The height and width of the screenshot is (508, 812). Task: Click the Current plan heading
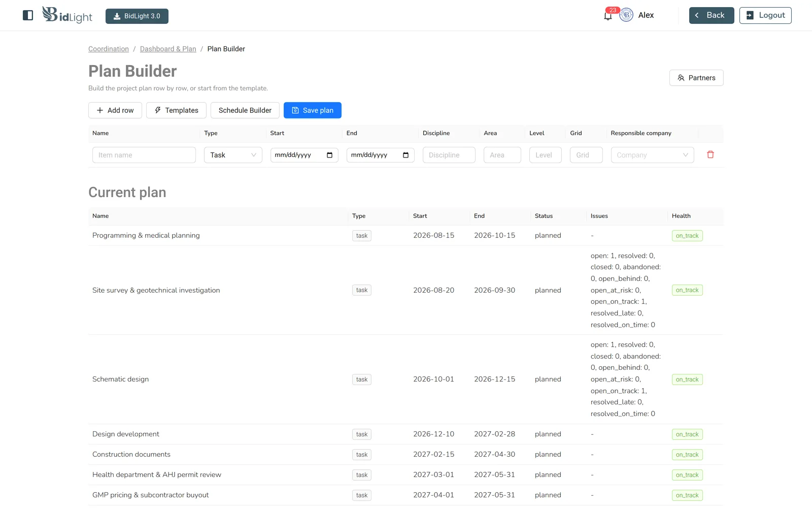coord(127,193)
